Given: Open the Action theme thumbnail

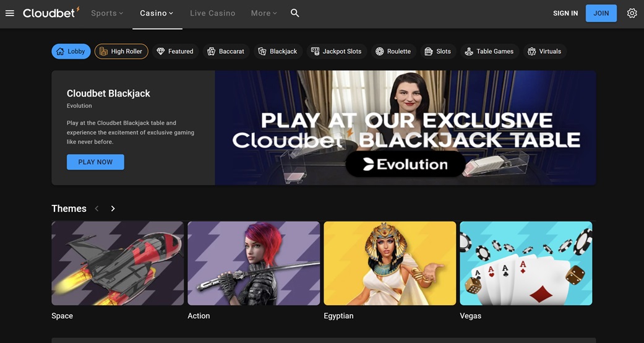Looking at the screenshot, I should click(x=254, y=263).
